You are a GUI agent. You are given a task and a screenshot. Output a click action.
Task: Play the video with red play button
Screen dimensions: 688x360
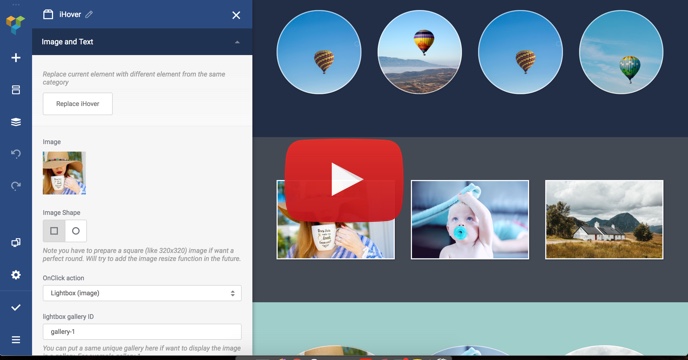click(344, 180)
